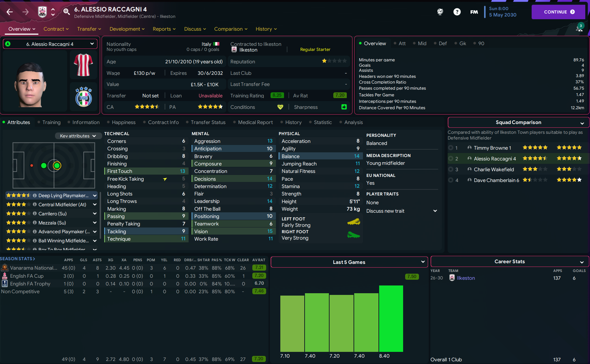
Task: Open Charlie Wakefield in Squad Comparison
Action: click(x=494, y=170)
